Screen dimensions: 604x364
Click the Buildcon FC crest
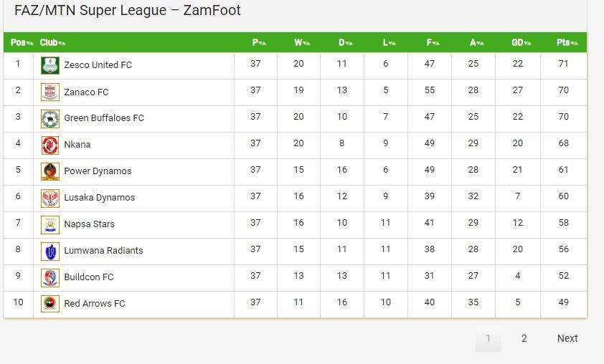click(x=50, y=278)
